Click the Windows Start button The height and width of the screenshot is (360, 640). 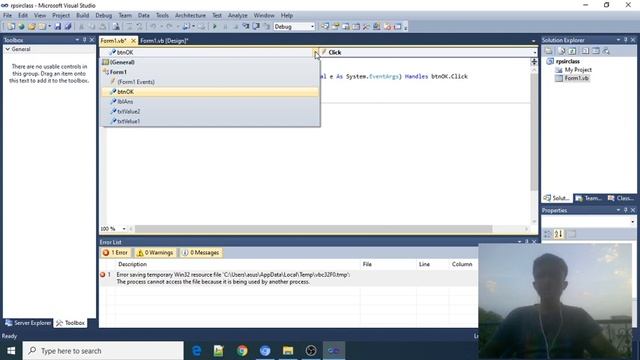click(x=11, y=351)
